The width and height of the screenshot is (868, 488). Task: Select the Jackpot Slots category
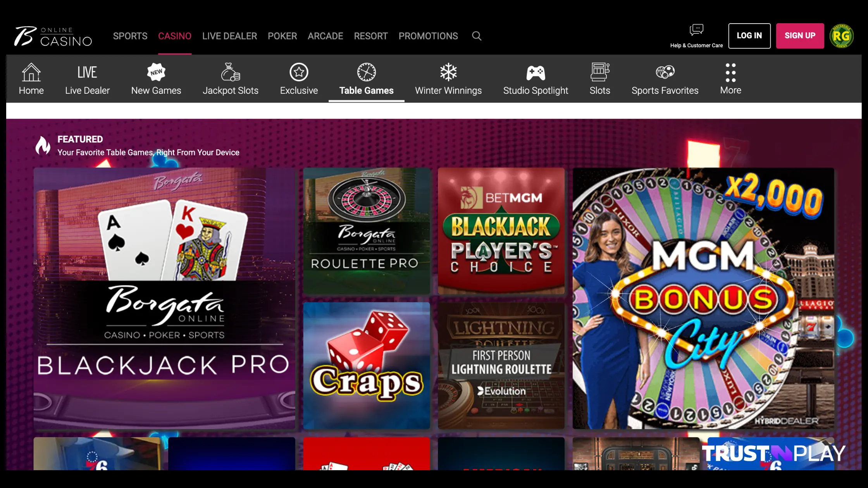click(x=231, y=79)
